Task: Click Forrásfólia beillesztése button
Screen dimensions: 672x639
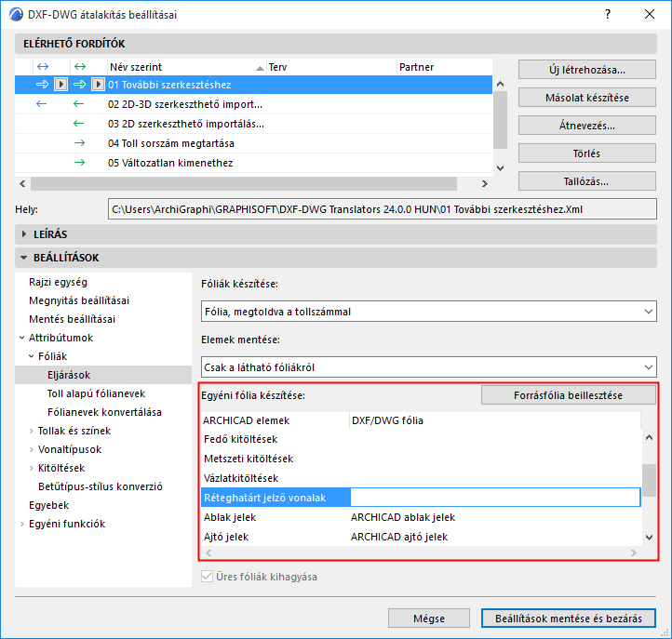Action: coord(569,395)
